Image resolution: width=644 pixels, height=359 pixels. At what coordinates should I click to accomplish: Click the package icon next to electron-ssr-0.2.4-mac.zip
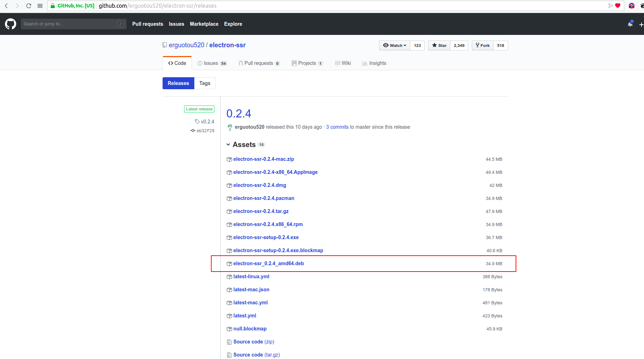(x=229, y=159)
